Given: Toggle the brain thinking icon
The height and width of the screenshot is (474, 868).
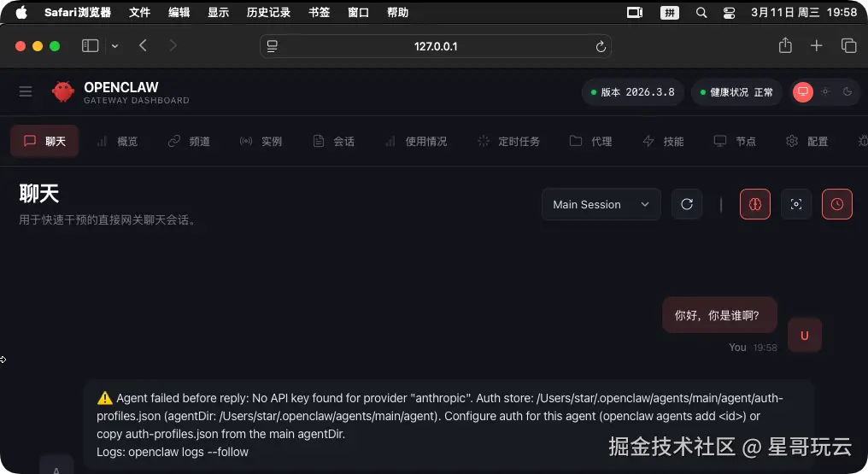Looking at the screenshot, I should (755, 204).
